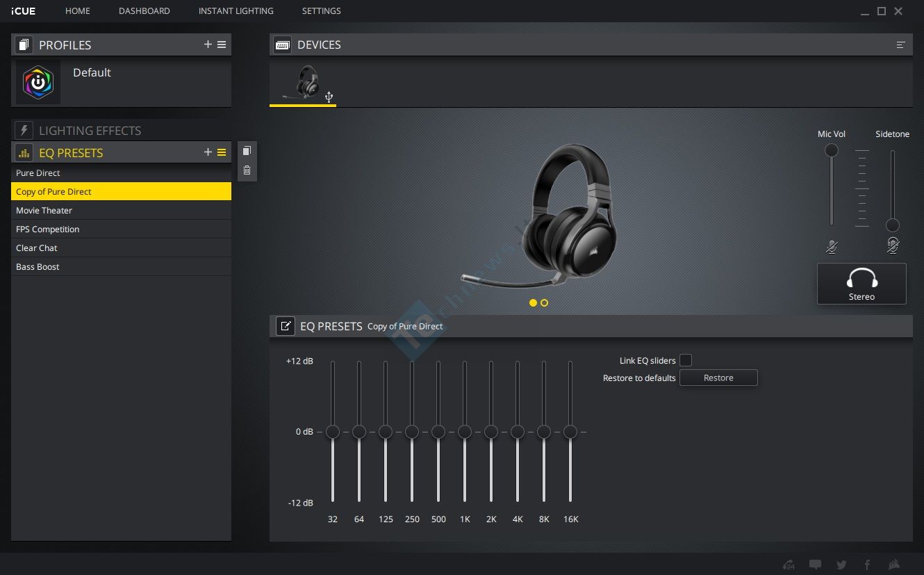Open the DASHBOARD tab

[145, 11]
